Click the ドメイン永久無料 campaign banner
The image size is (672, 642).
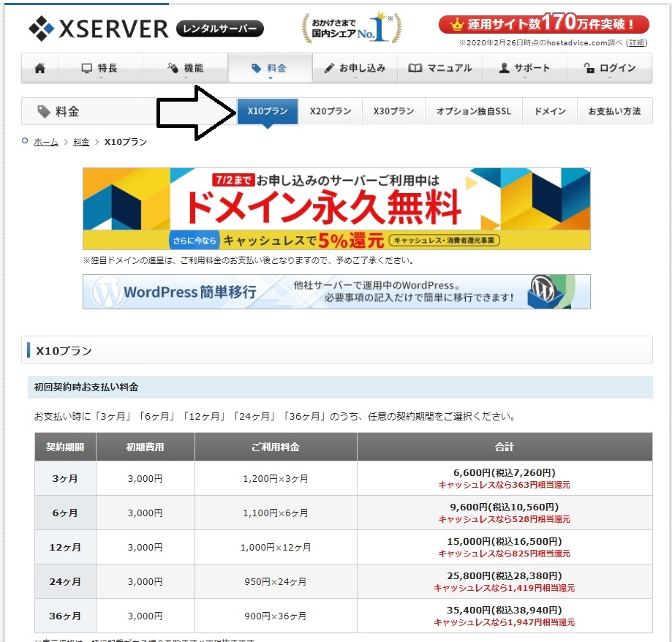coord(336,208)
